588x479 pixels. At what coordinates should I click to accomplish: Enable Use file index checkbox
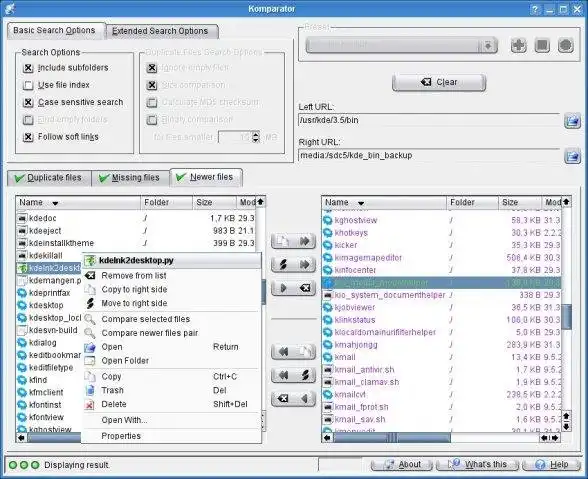click(28, 86)
